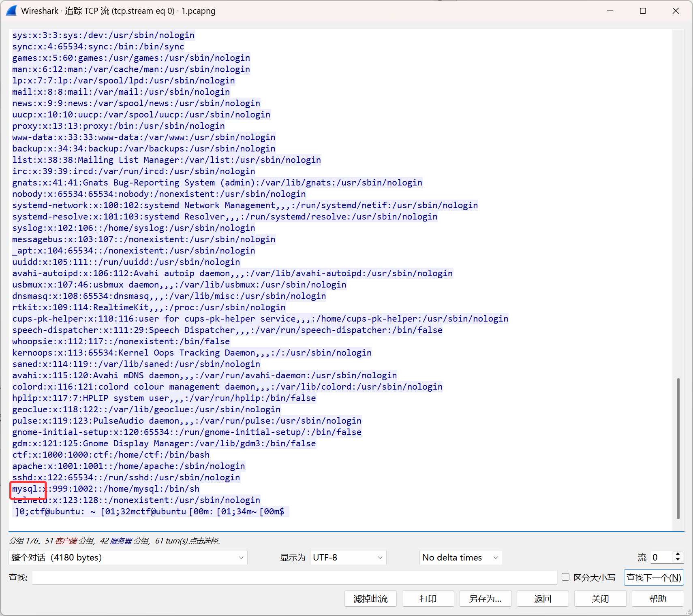Click the pulse:x:119:123 PulseAudio line

point(187,421)
